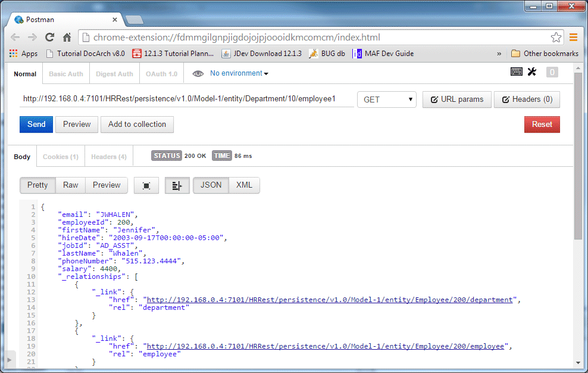
Task: Switch response view to Pretty
Action: coord(37,185)
